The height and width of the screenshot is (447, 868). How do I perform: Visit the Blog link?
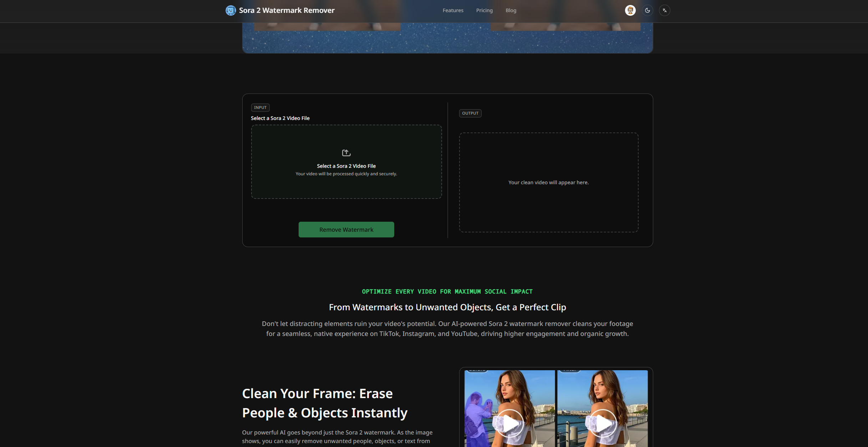511,10
